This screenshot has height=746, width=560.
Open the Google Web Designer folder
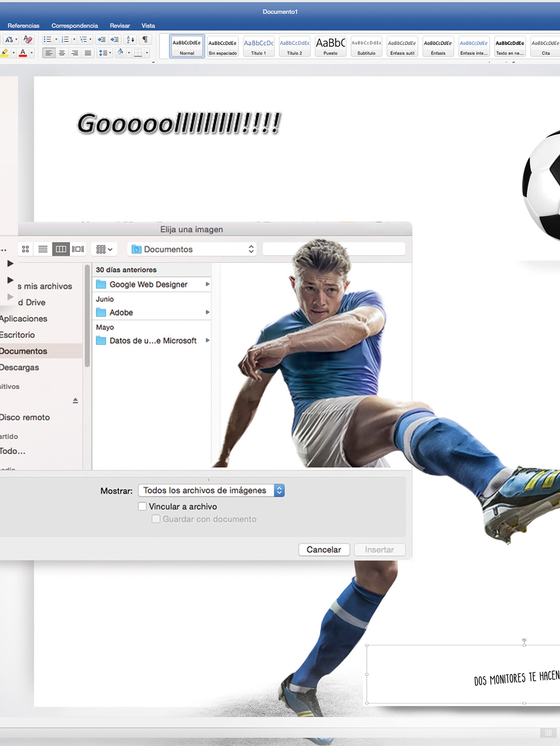pyautogui.click(x=152, y=284)
